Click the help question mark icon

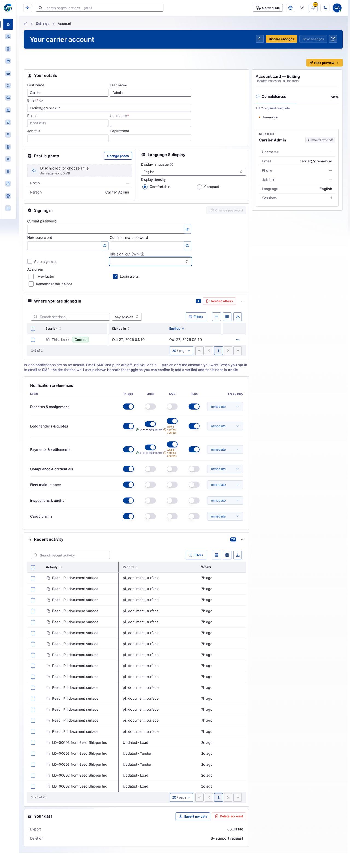pos(333,39)
